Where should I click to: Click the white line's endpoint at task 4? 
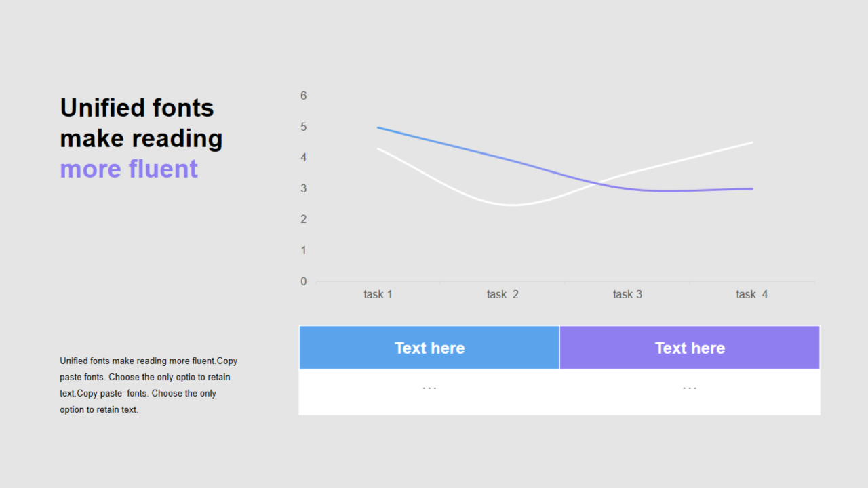point(752,142)
